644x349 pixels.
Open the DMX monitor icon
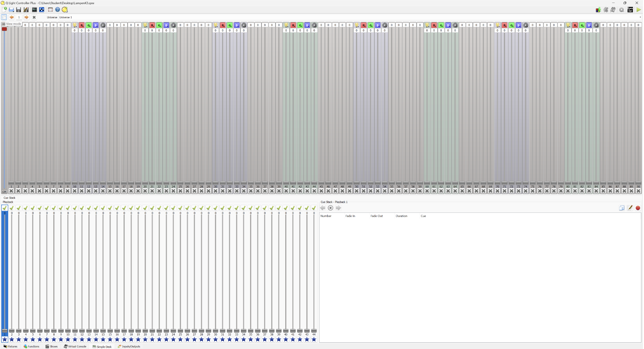point(34,10)
